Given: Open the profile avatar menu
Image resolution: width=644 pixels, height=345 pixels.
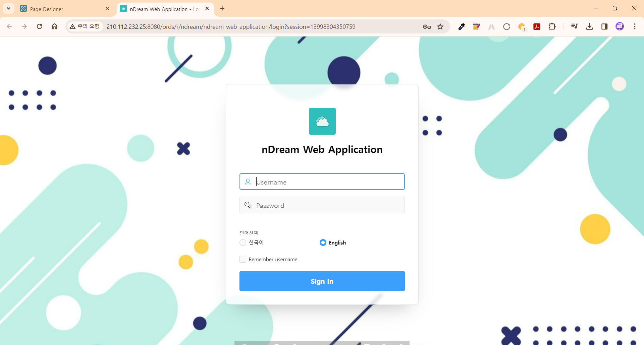Looking at the screenshot, I should coord(620,26).
